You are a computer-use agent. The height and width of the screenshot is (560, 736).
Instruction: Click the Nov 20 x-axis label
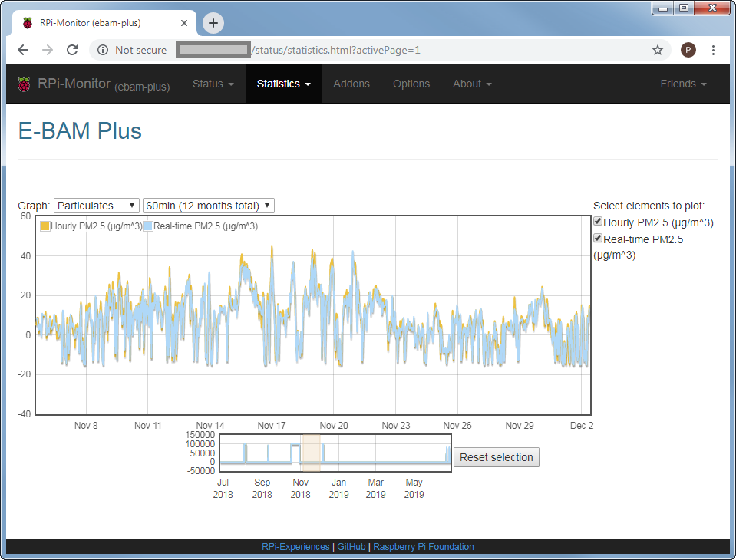(x=334, y=426)
